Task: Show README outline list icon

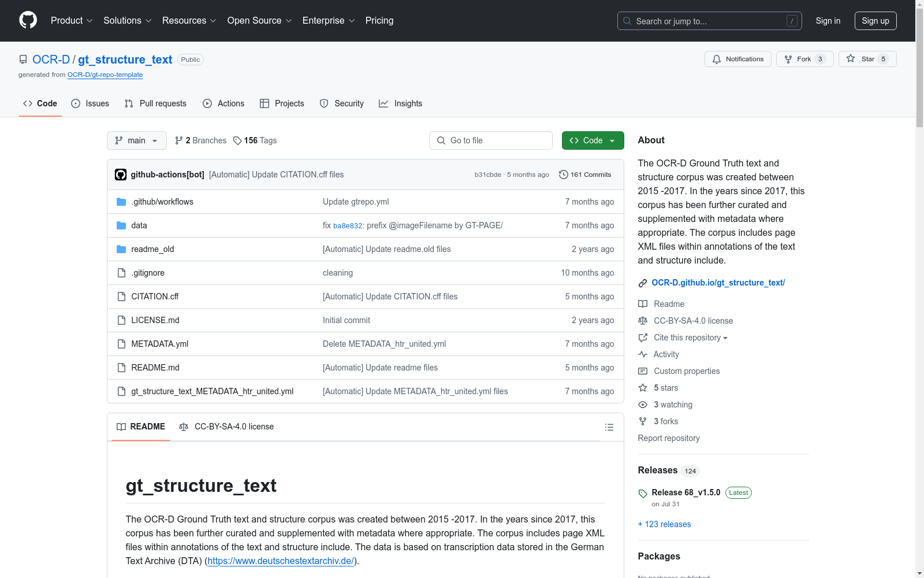Action: point(609,427)
